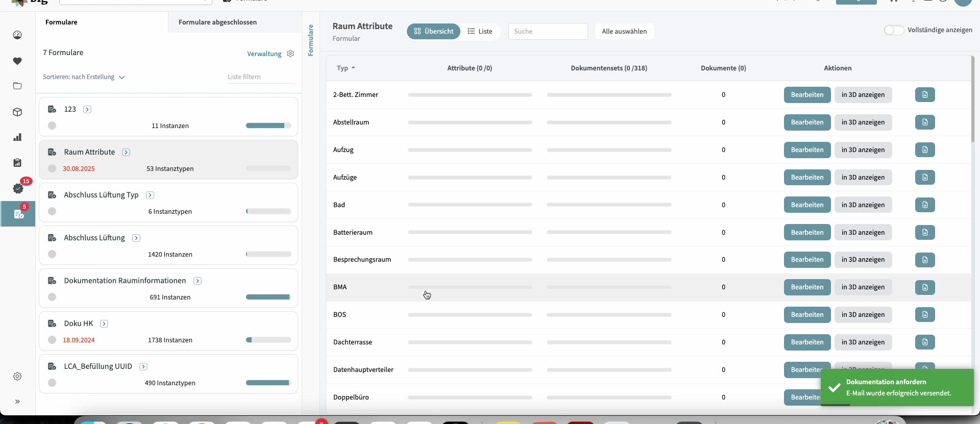Open the settings gear at sidebar bottom
This screenshot has height=424, width=980.
coord(17,377)
